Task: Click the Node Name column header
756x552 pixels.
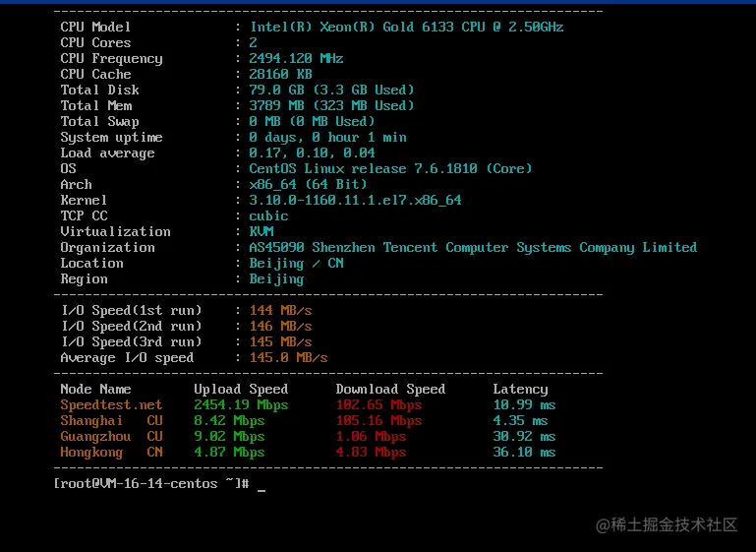Action: [x=95, y=389]
